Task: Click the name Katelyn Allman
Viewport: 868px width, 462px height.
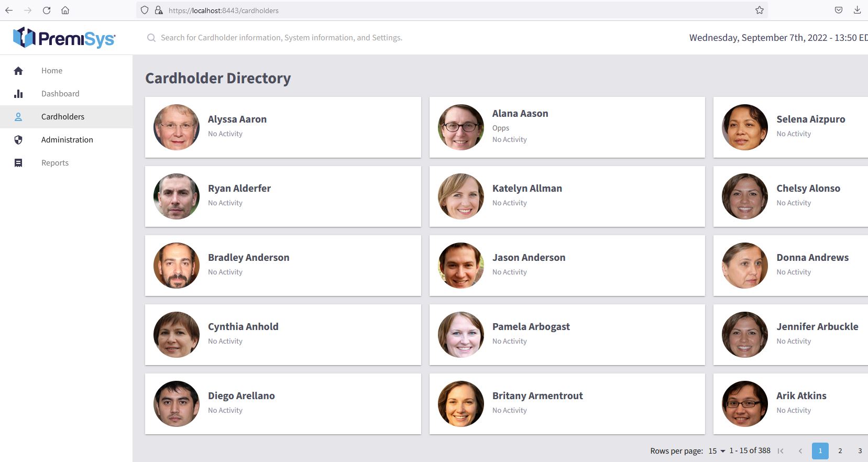Action: coord(527,189)
